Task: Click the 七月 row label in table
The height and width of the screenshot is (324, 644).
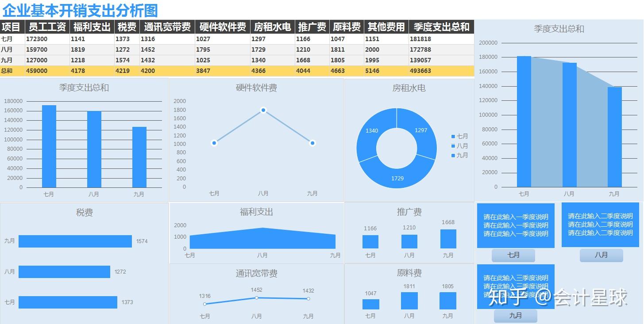Action: pos(12,39)
